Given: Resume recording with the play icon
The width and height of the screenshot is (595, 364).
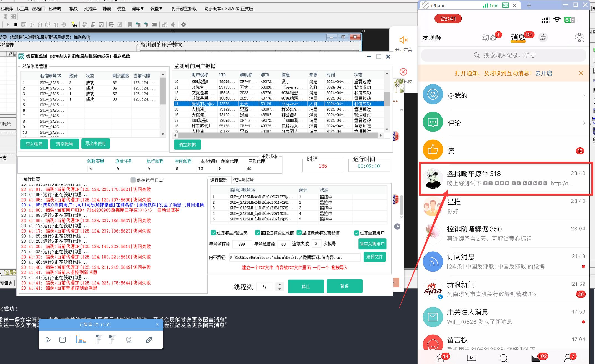Looking at the screenshot, I should click(x=48, y=340).
